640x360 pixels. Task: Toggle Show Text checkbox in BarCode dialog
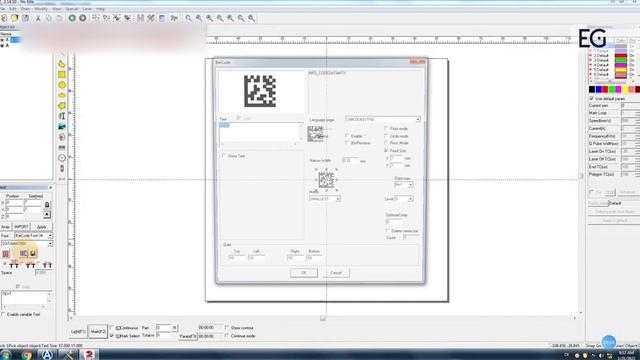click(x=224, y=156)
